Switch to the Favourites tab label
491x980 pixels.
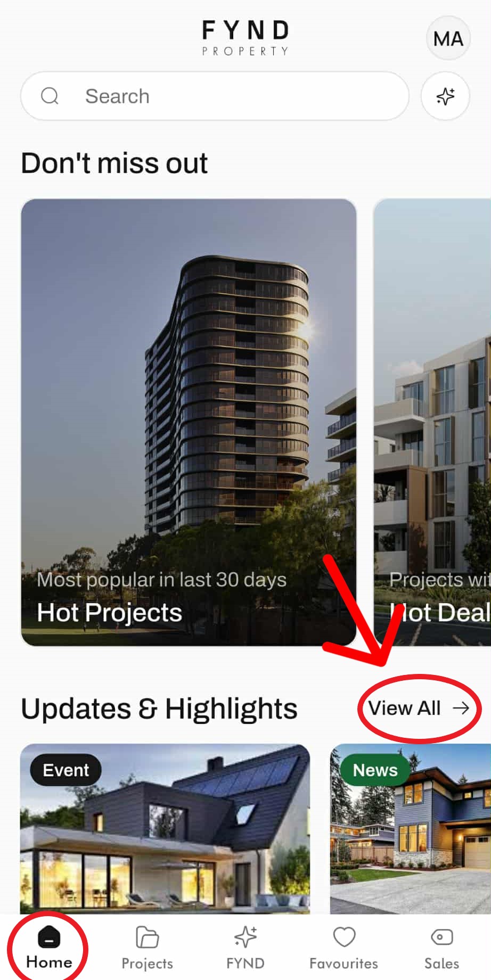click(343, 963)
